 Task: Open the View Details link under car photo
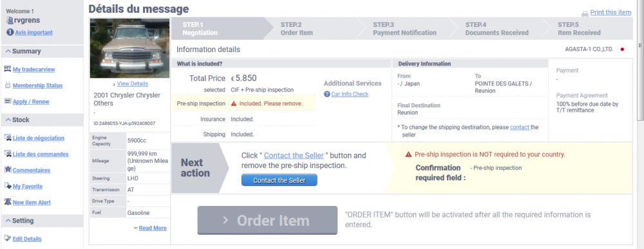coord(132,84)
